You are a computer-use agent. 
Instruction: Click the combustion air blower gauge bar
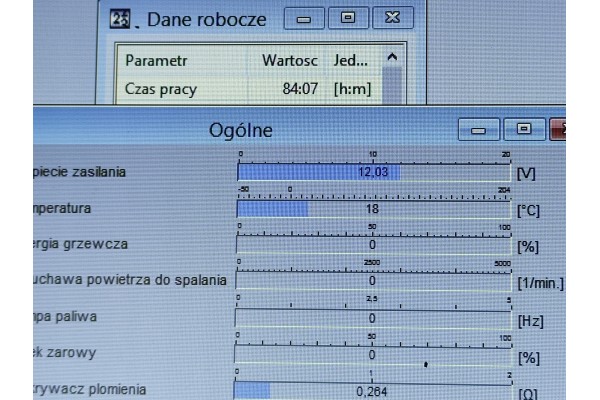[373, 281]
